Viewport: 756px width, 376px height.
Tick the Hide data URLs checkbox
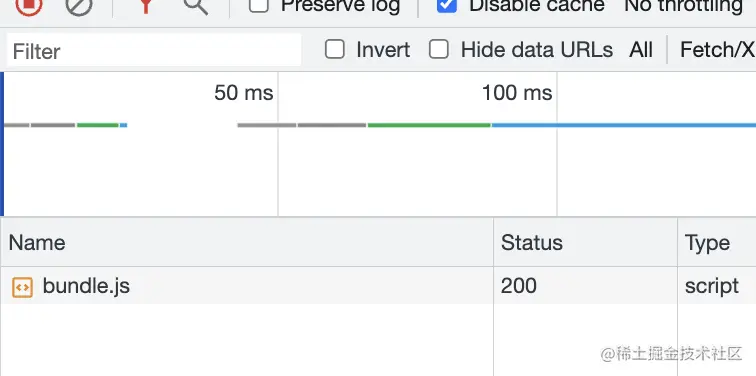pos(439,49)
